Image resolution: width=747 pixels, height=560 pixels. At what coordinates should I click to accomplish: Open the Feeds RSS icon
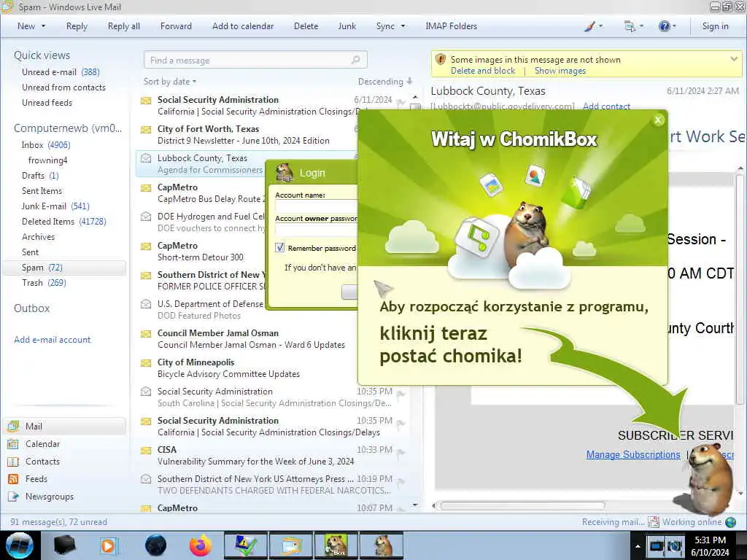[13, 479]
